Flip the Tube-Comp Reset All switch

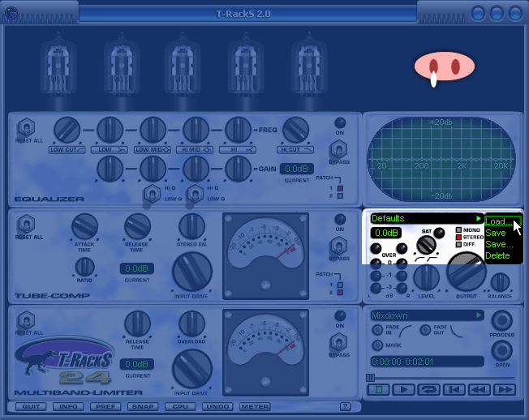pos(26,224)
